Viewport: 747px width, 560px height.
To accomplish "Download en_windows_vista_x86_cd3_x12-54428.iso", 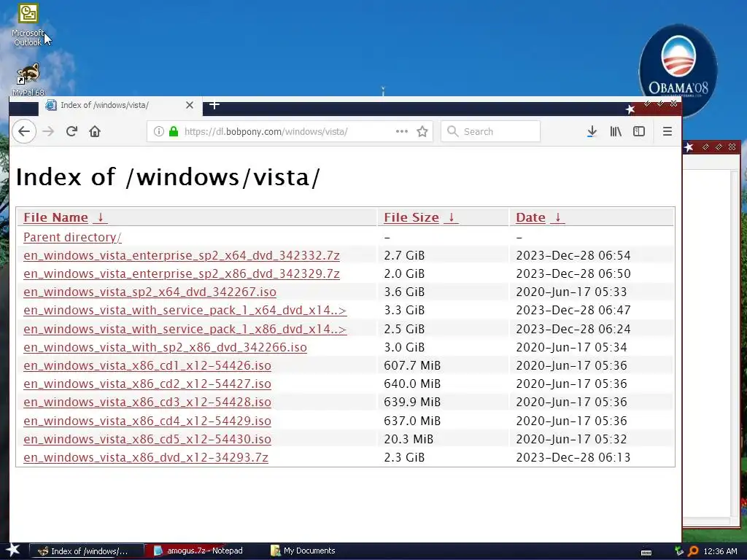I will (x=147, y=402).
